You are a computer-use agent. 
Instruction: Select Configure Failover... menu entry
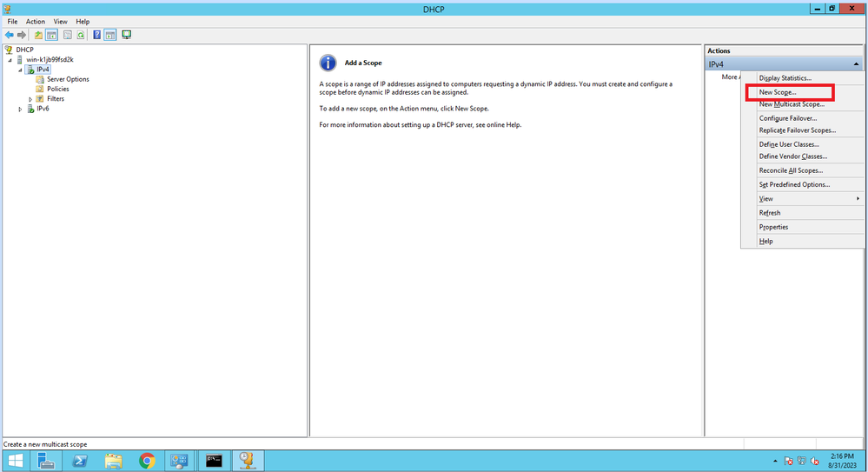click(788, 118)
